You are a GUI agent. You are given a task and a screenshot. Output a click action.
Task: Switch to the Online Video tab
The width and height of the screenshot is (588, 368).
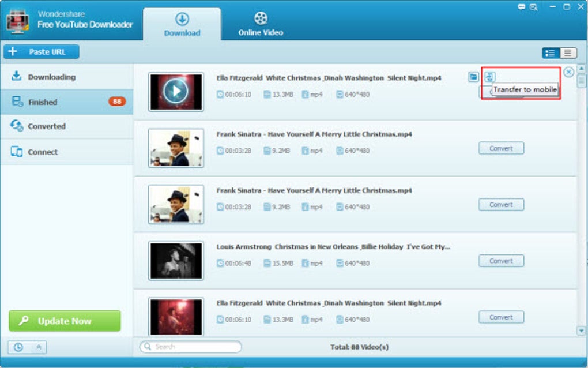[x=261, y=24]
